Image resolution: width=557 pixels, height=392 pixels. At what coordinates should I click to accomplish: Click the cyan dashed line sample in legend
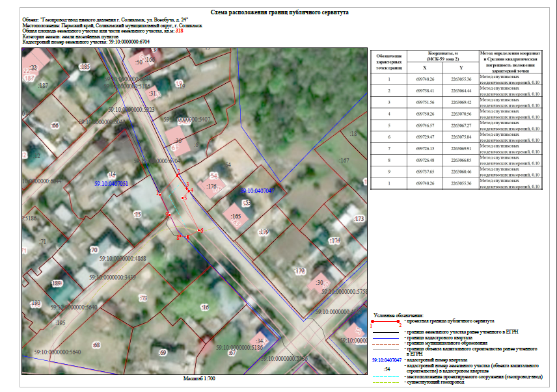pyautogui.click(x=385, y=377)
